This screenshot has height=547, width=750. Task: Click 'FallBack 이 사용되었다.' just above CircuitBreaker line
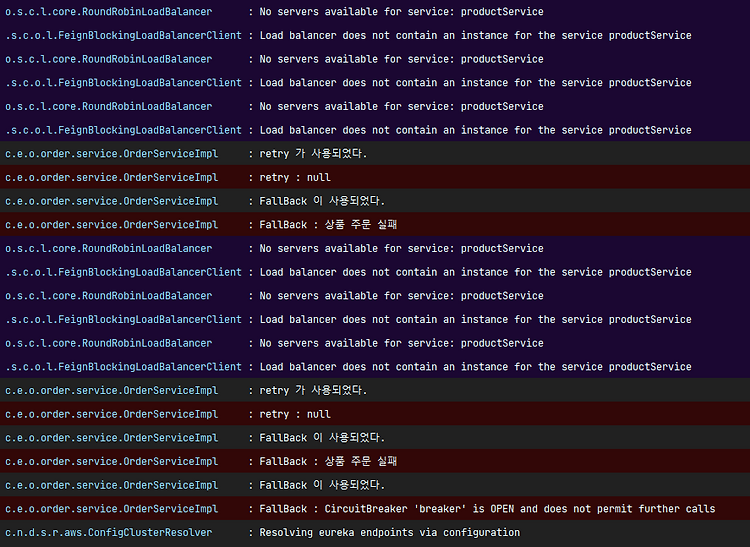(x=322, y=485)
